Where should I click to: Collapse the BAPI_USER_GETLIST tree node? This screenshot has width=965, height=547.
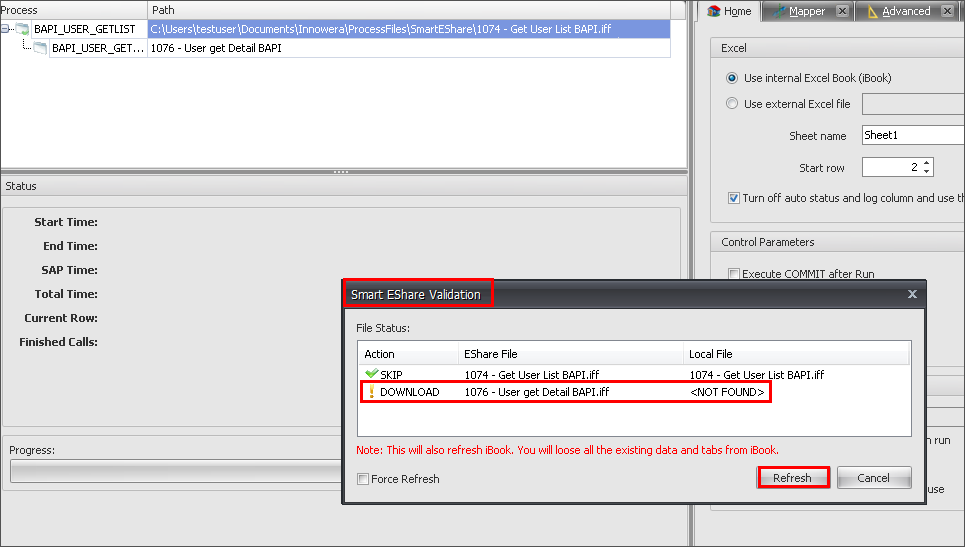pos(6,29)
